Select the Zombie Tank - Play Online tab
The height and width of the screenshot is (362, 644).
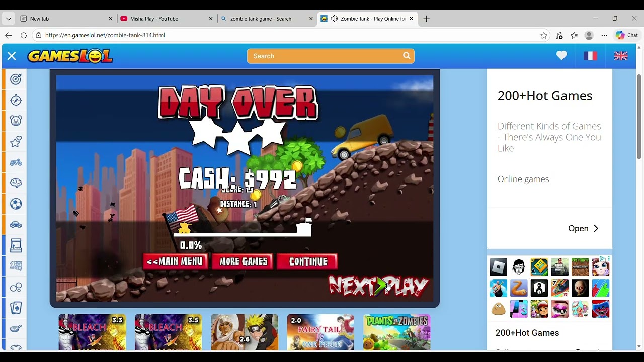coord(367,19)
